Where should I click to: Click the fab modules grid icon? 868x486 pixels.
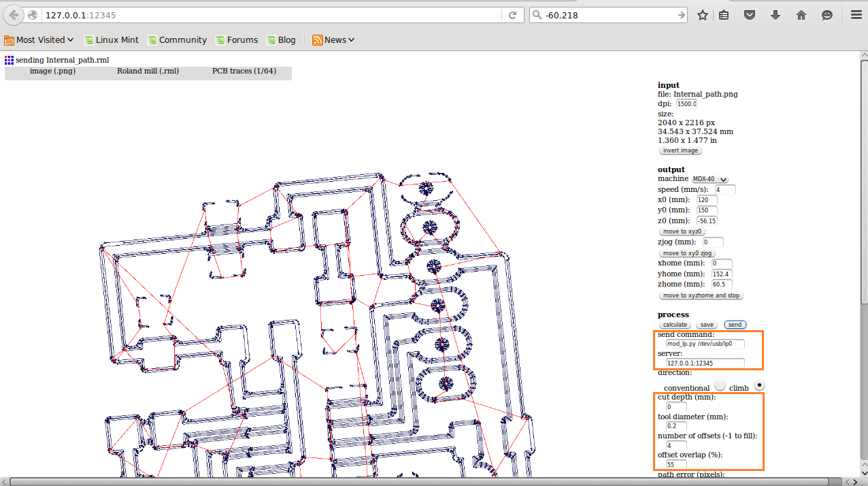[x=10, y=61]
